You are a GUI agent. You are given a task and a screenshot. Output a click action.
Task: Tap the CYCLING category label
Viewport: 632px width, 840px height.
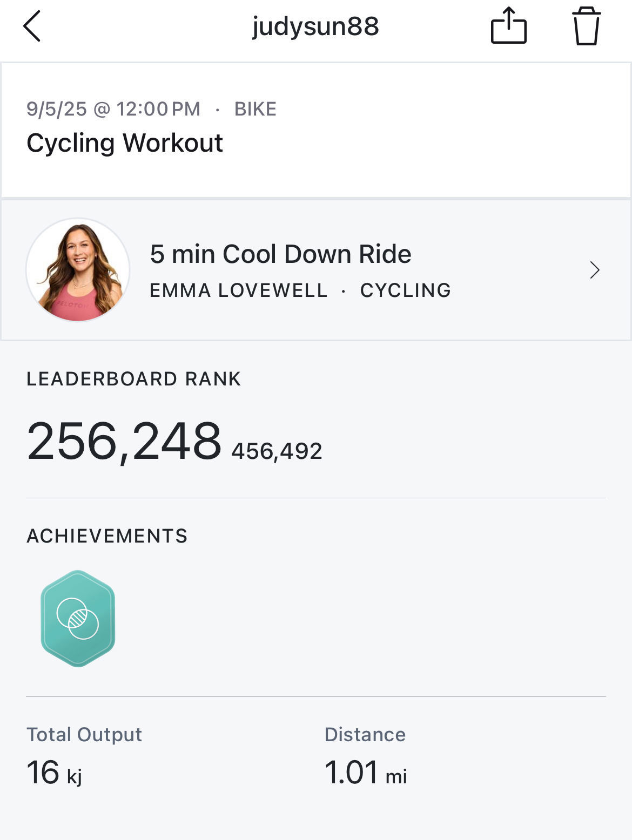pyautogui.click(x=406, y=290)
